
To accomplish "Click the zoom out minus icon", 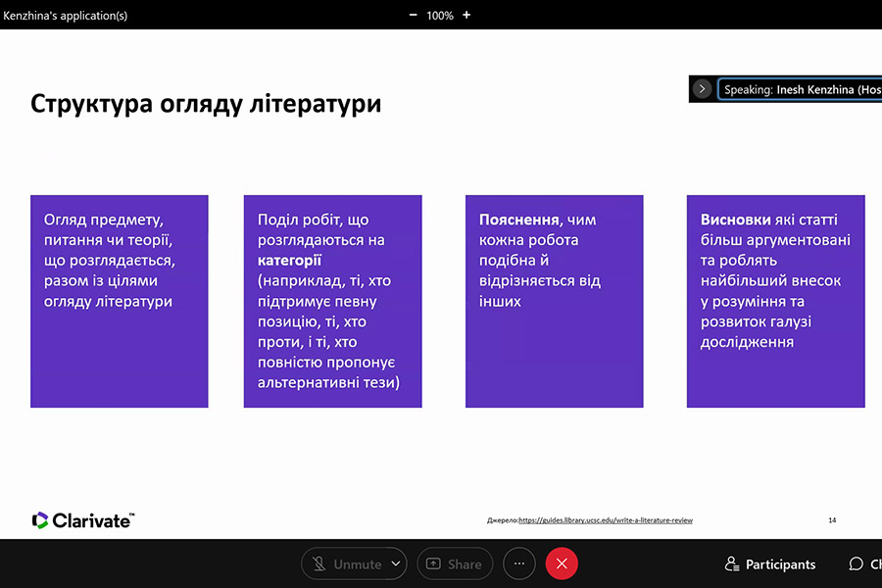I will (x=413, y=15).
